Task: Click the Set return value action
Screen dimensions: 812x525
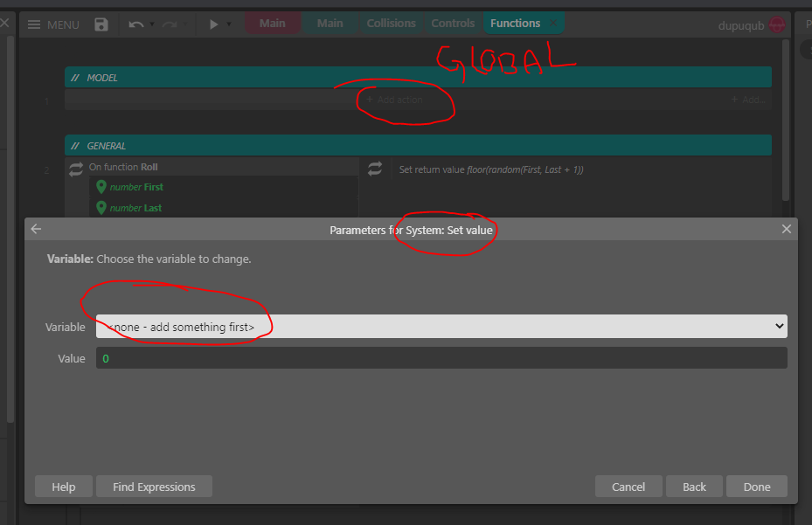Action: click(x=491, y=169)
